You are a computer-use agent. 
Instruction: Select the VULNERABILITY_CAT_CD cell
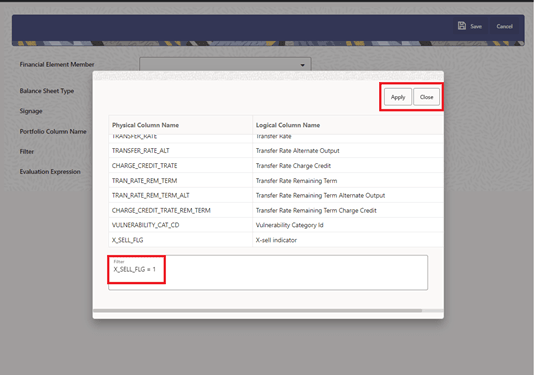point(180,225)
